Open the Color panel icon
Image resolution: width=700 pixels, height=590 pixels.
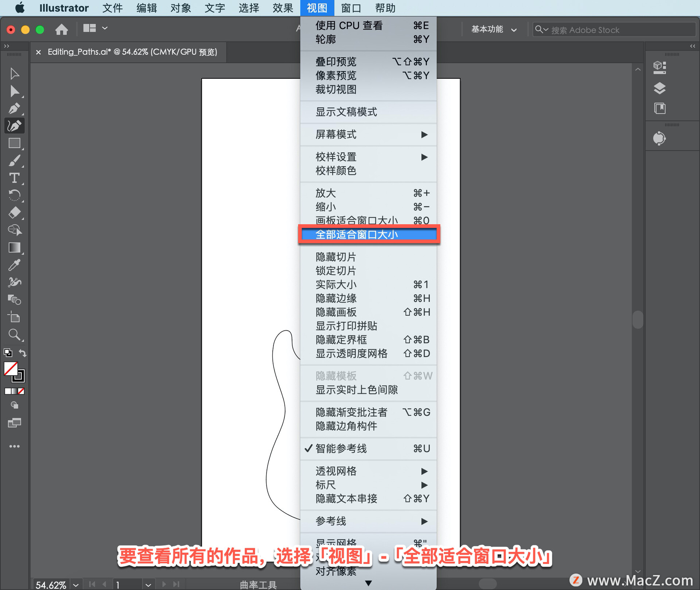pyautogui.click(x=660, y=138)
